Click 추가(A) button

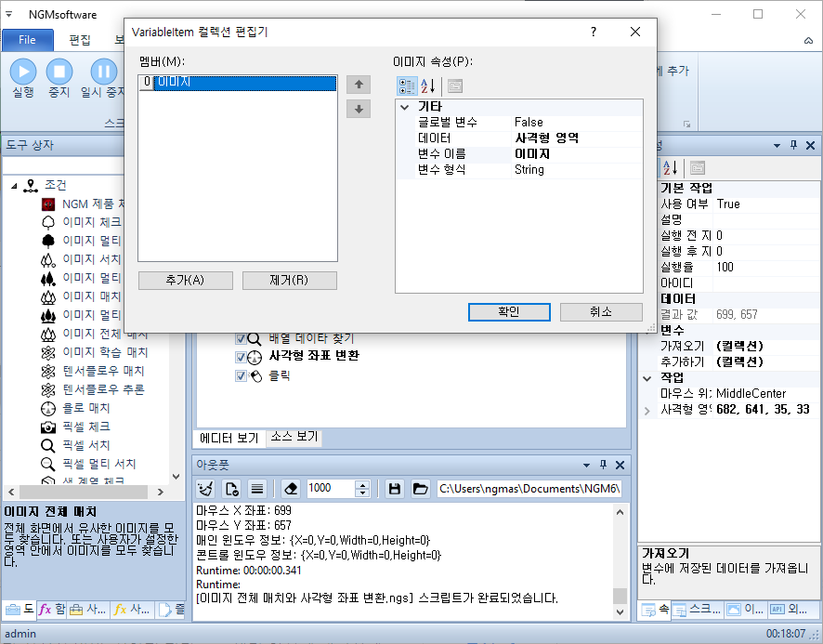(185, 280)
